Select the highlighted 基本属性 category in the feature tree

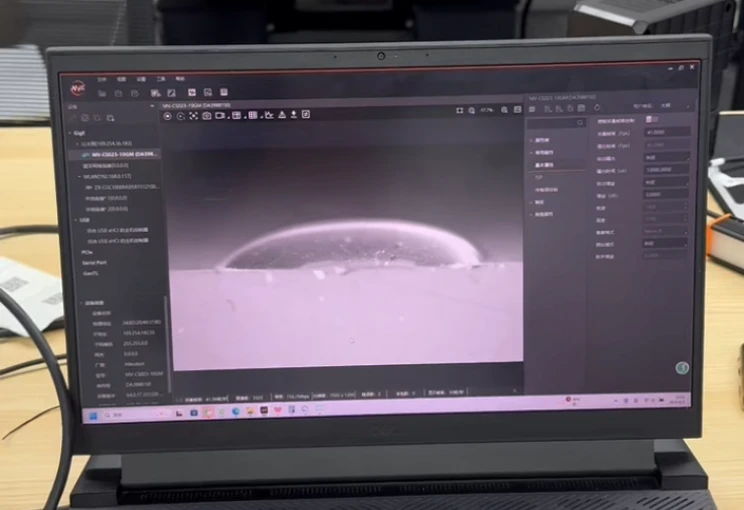coord(544,165)
